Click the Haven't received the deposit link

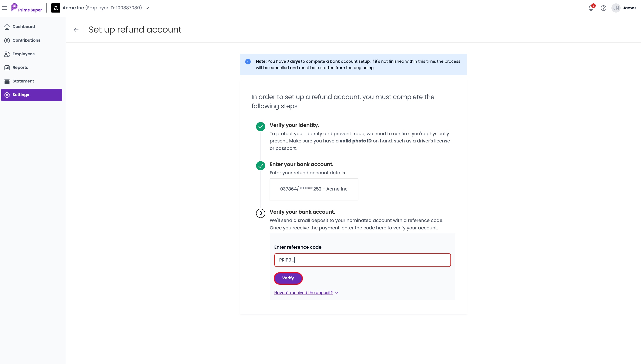pos(303,293)
